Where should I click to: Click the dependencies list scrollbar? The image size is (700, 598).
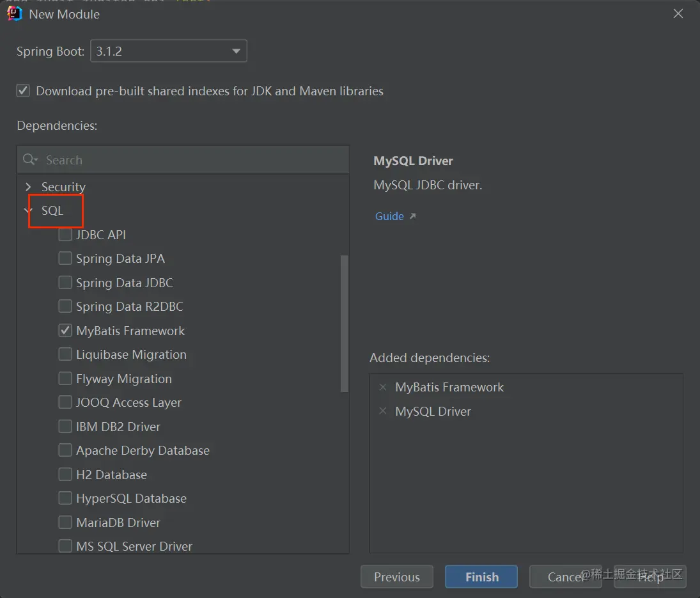pyautogui.click(x=345, y=323)
